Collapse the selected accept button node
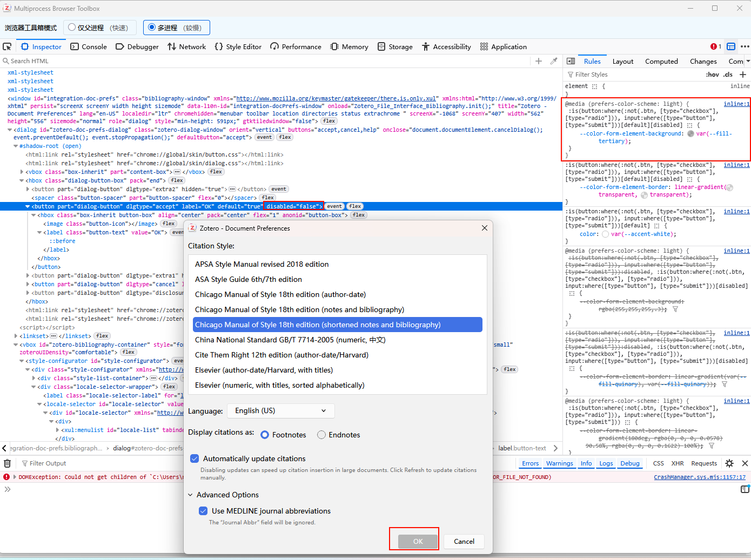 (28, 206)
